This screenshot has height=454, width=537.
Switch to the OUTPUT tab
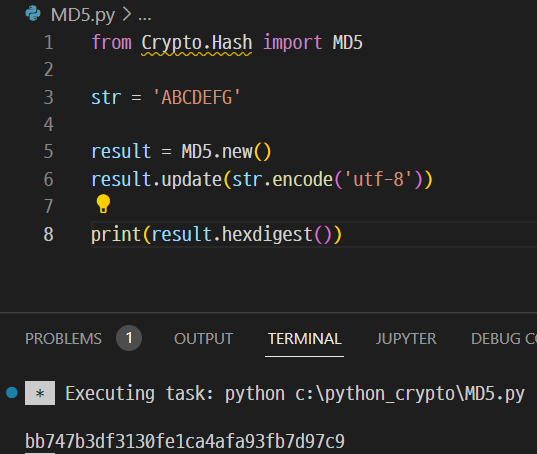203,339
